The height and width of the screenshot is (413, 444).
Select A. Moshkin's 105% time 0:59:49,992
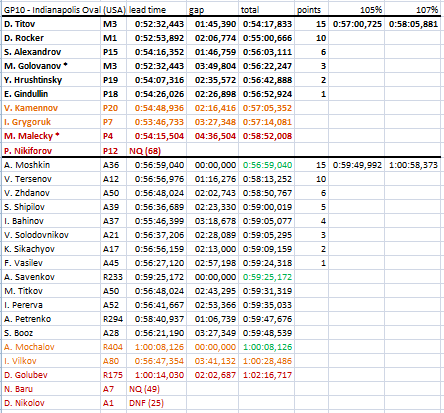click(x=357, y=165)
